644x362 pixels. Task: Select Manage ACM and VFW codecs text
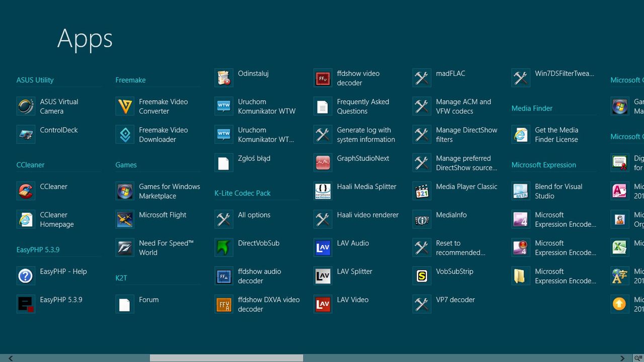click(463, 107)
